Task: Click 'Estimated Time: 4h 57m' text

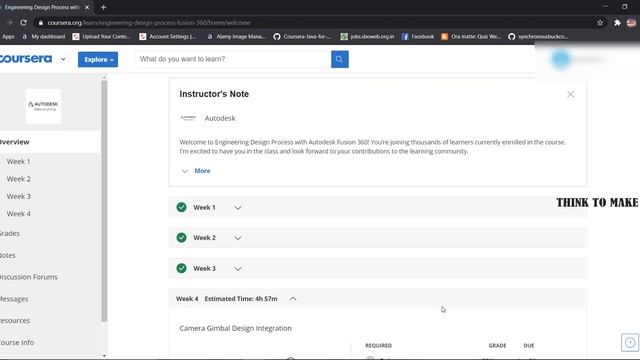Action: click(x=241, y=299)
